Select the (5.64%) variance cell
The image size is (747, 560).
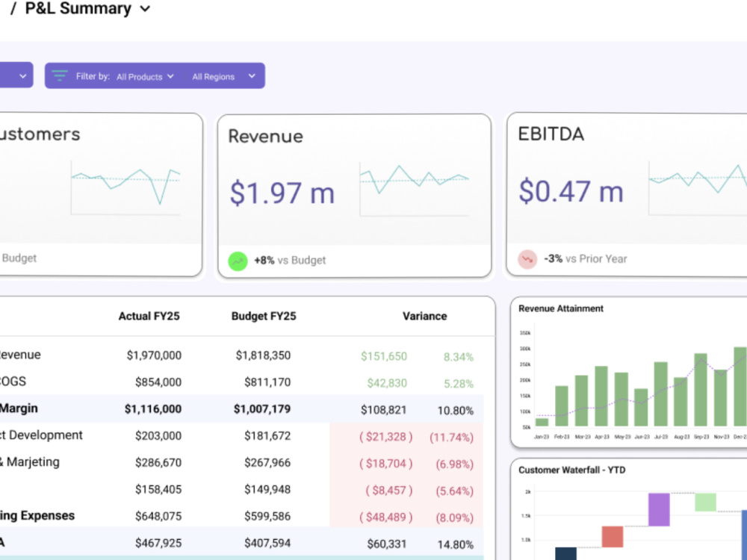[454, 491]
